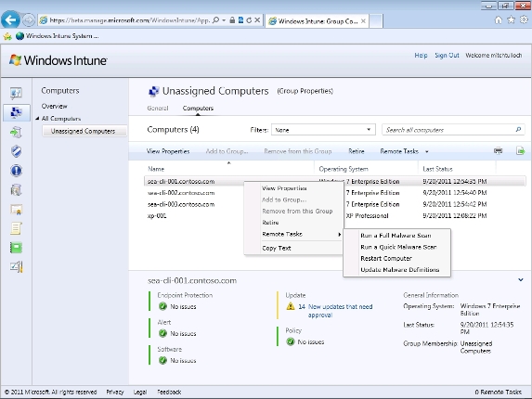Click the Operating System column header
The image size is (532, 399).
pos(344,169)
